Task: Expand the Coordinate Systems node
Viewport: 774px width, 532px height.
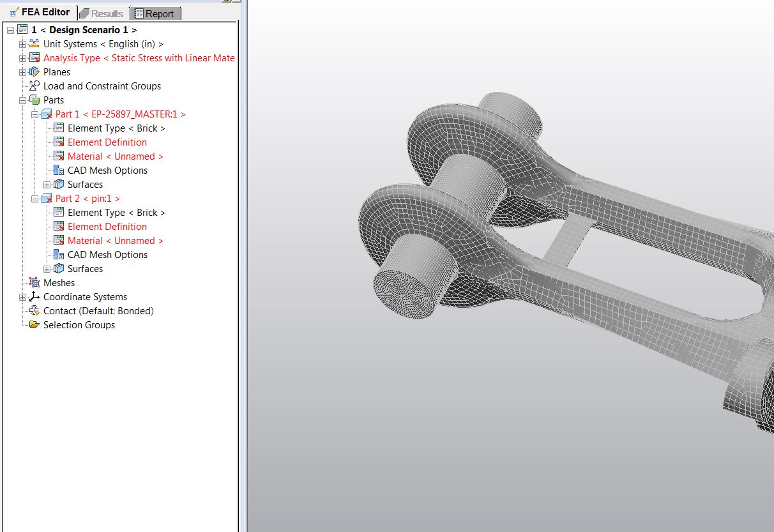Action: 22,297
